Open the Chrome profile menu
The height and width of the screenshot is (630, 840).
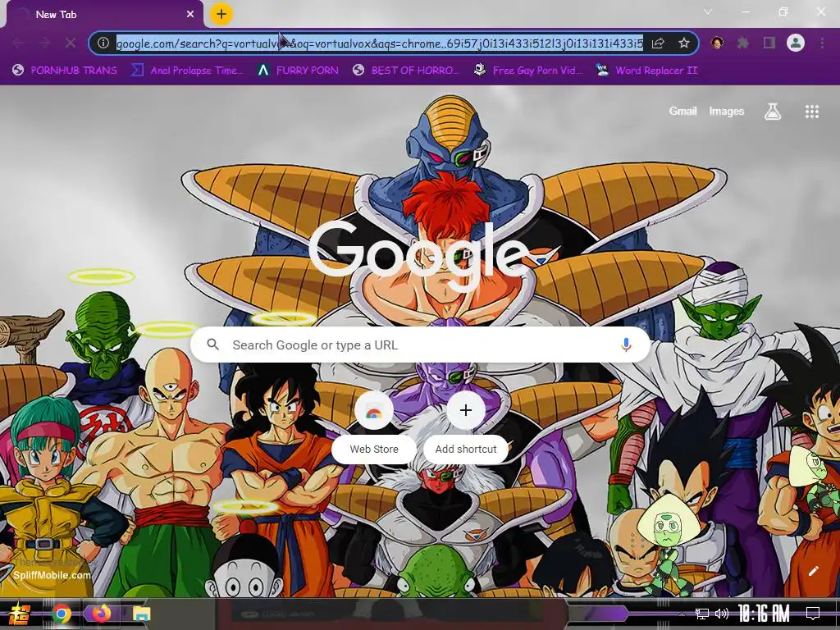tap(796, 43)
